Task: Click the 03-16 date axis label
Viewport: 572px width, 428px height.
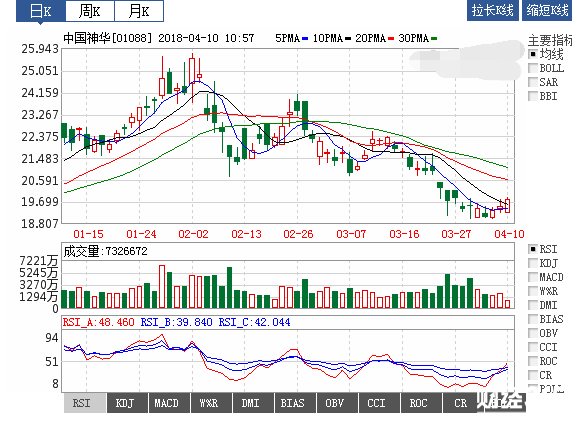Action: click(404, 234)
